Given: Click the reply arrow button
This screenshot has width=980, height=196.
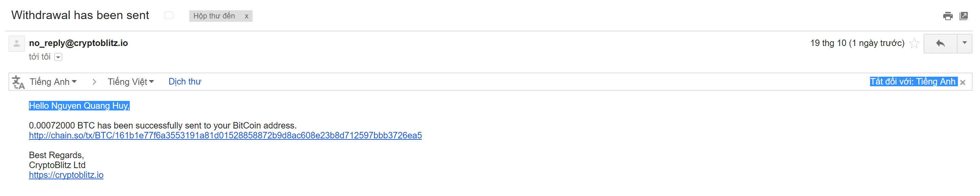Looking at the screenshot, I should (940, 44).
